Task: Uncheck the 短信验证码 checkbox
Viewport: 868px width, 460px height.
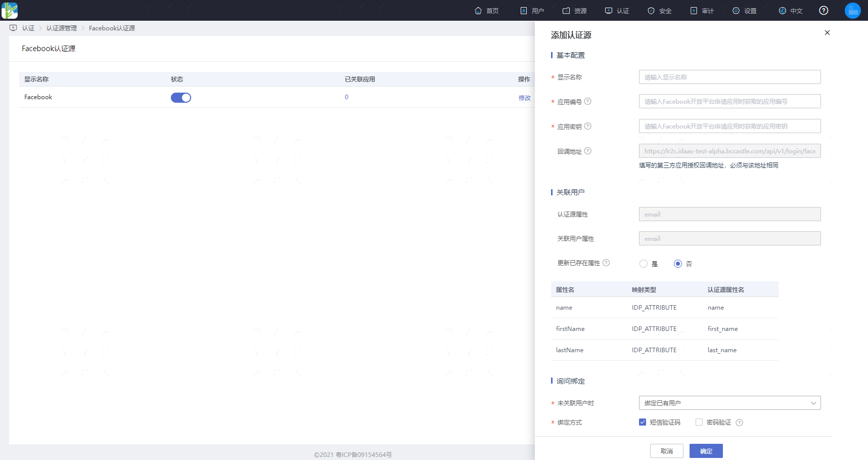Action: [643, 422]
